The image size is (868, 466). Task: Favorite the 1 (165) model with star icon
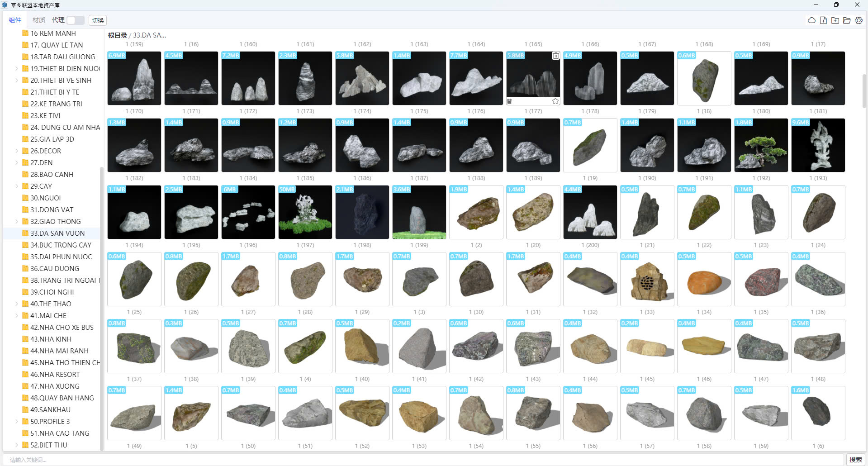click(x=555, y=101)
